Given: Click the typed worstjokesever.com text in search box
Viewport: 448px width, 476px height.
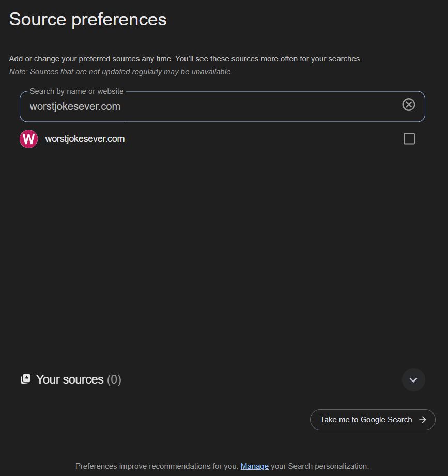Looking at the screenshot, I should pos(75,107).
